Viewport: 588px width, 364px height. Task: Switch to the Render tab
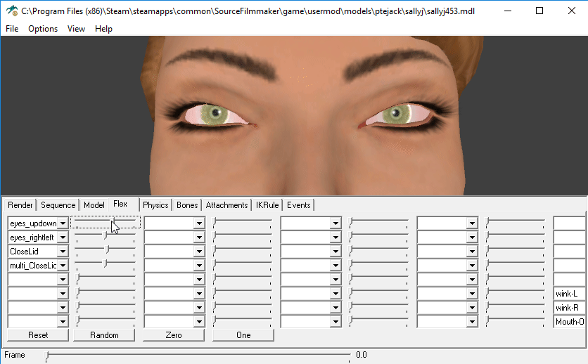[20, 205]
